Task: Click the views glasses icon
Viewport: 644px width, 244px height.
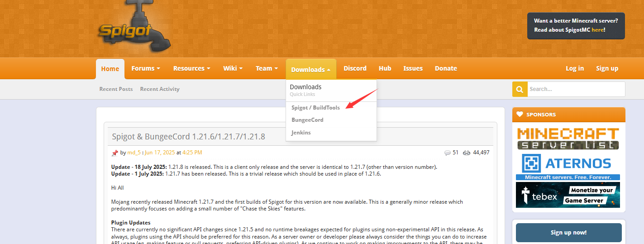Action: tap(467, 153)
